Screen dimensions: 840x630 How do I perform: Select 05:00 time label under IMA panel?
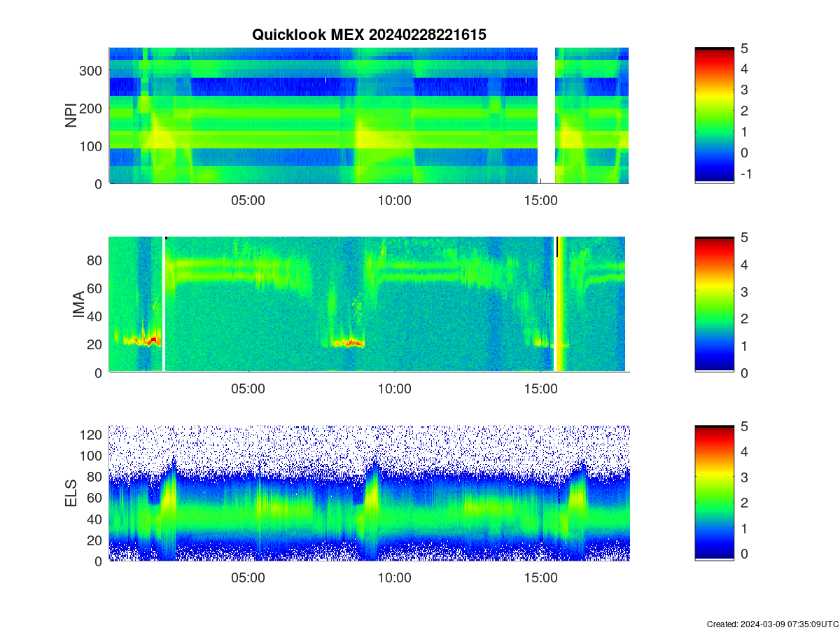coord(248,390)
